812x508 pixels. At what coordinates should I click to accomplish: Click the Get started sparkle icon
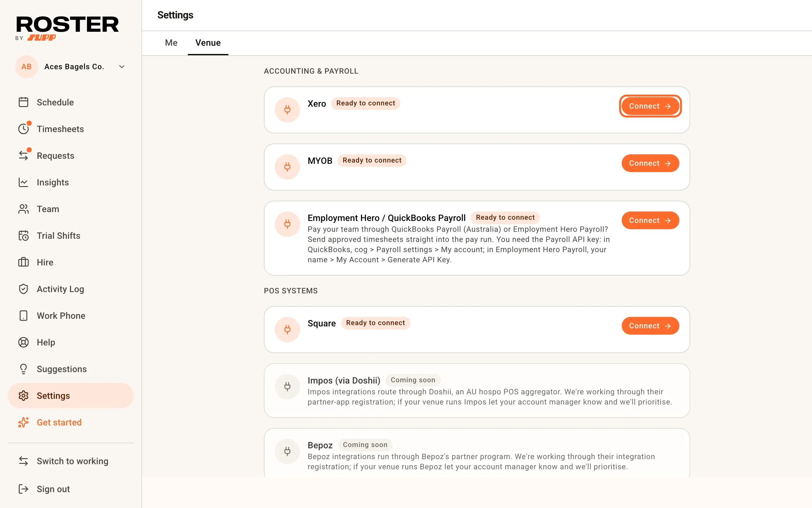coord(23,422)
